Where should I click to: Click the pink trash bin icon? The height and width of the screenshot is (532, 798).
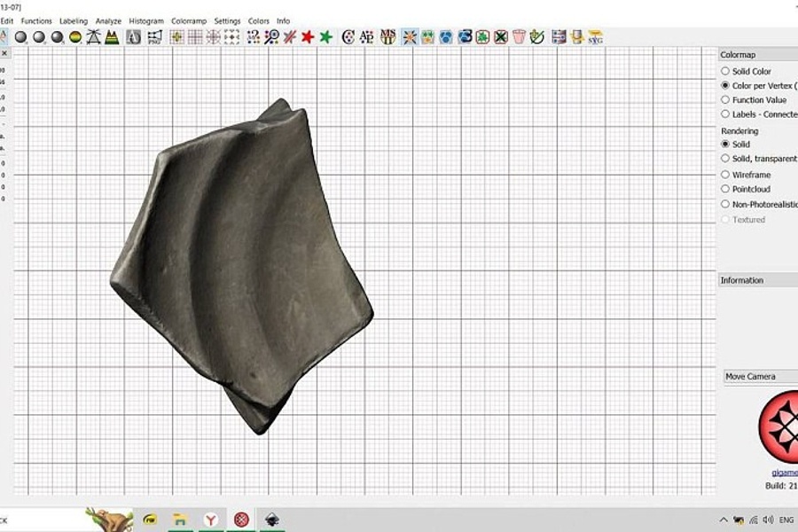519,37
